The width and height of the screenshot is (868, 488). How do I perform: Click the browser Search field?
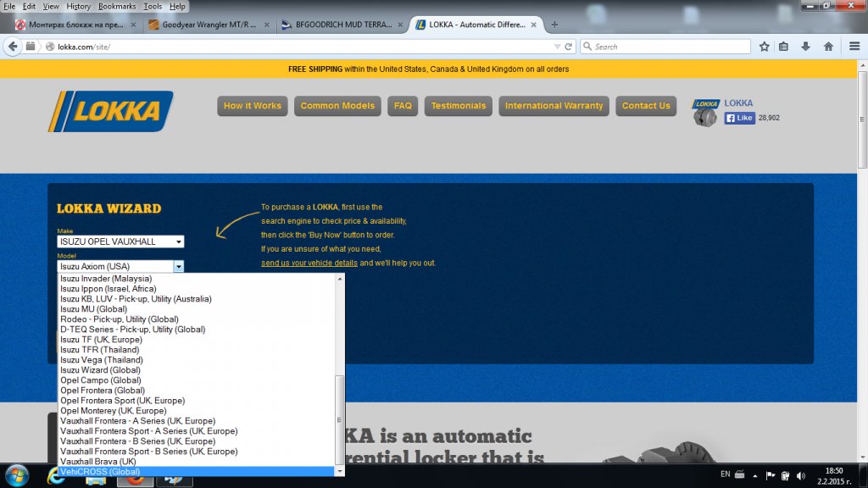665,47
